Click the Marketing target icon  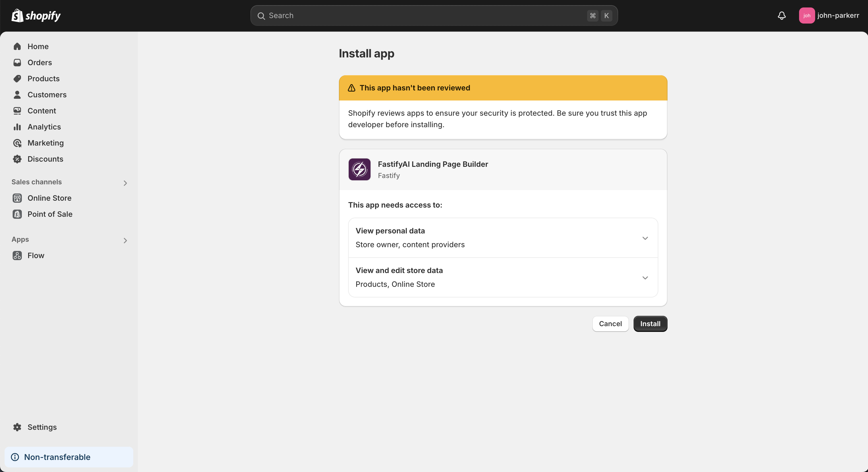tap(17, 143)
